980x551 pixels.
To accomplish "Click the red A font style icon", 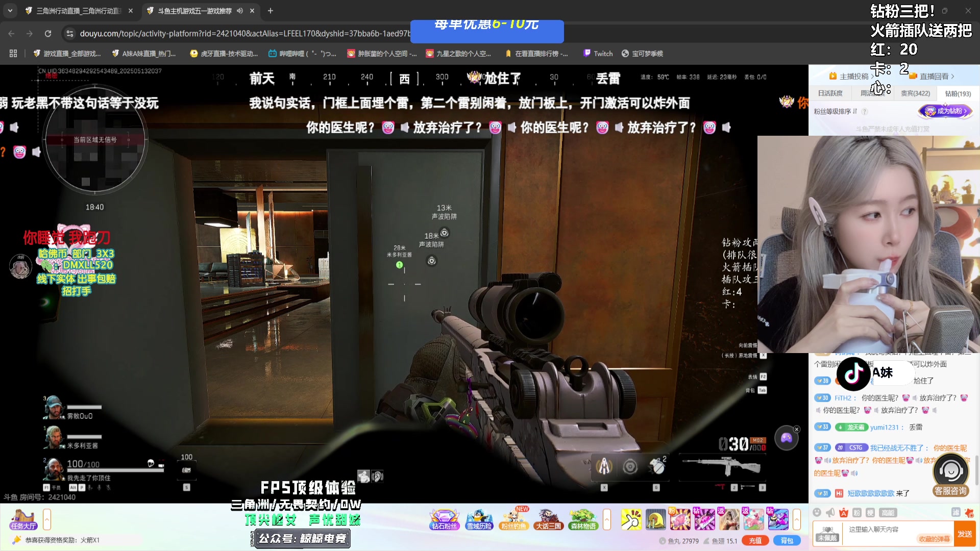I will [844, 513].
